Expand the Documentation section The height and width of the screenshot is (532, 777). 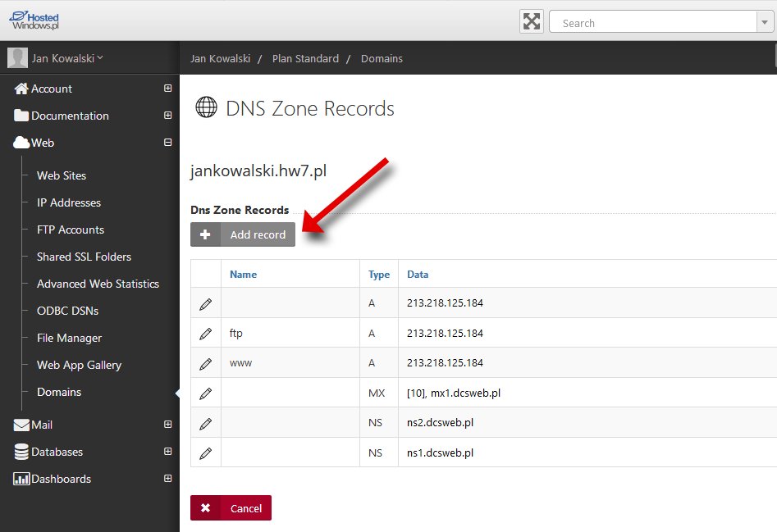(168, 116)
